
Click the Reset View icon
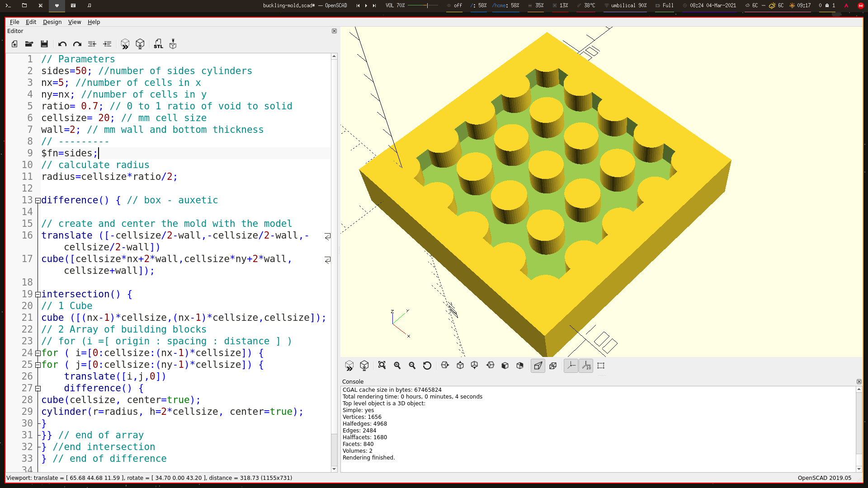click(x=427, y=366)
